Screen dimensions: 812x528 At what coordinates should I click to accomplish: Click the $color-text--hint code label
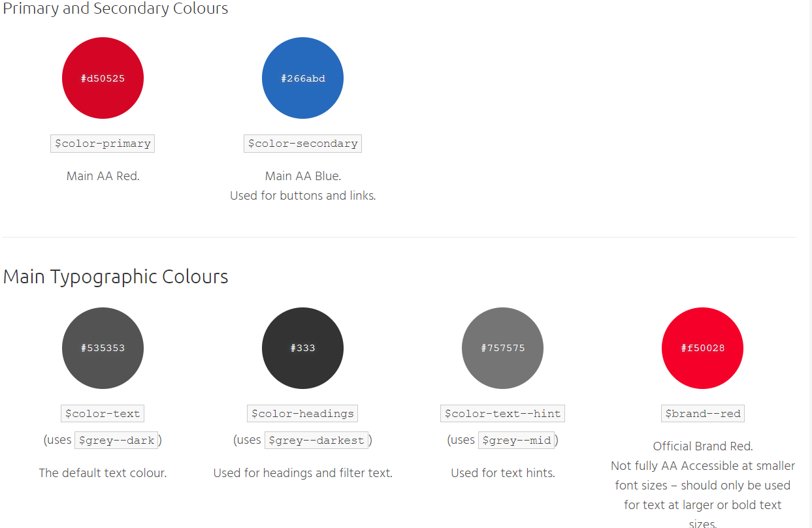[x=502, y=414]
